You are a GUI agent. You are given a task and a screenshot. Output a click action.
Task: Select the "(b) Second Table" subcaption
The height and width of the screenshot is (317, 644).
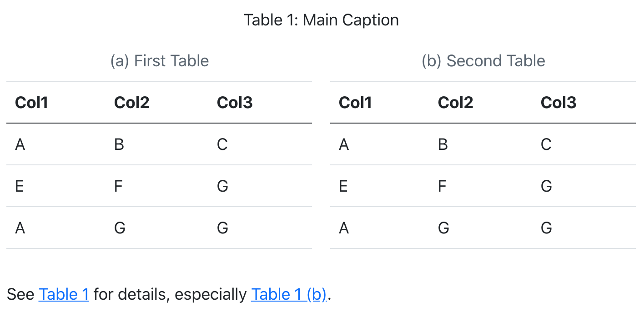[x=483, y=61]
